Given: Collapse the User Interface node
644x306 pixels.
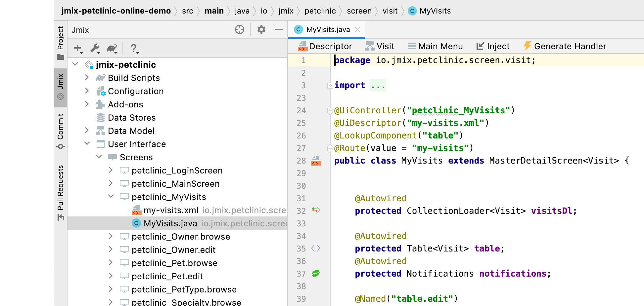Looking at the screenshot, I should point(87,143).
